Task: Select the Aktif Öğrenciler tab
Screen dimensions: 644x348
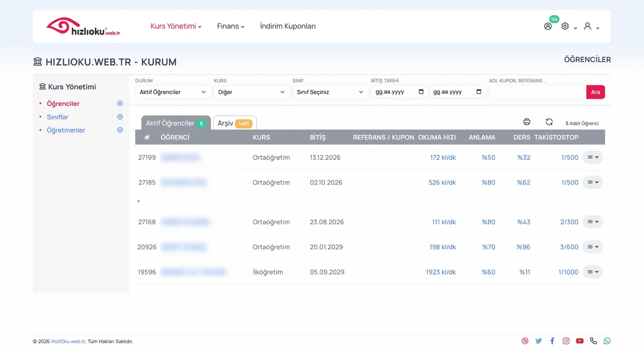Action: point(176,123)
